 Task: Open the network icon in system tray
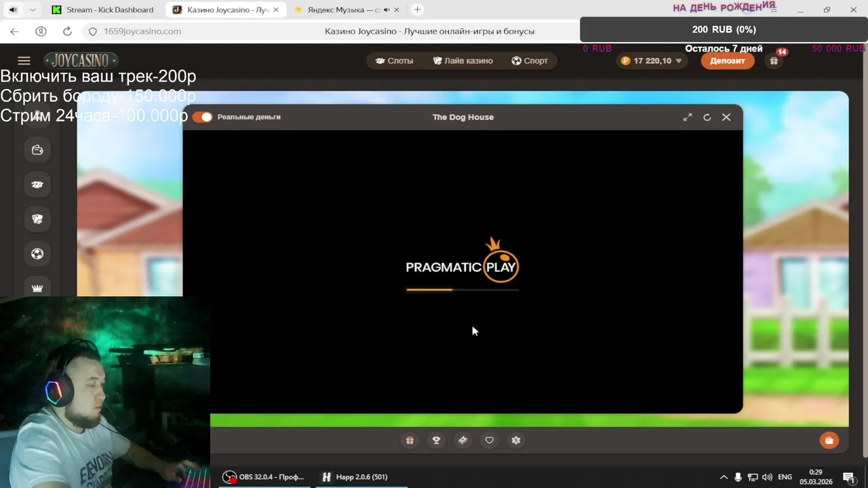(x=753, y=477)
